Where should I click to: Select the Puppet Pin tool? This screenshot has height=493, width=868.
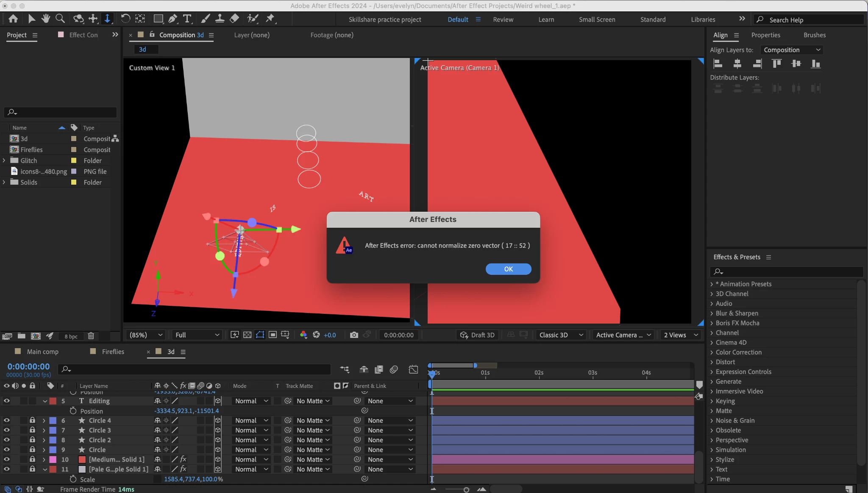(x=270, y=19)
